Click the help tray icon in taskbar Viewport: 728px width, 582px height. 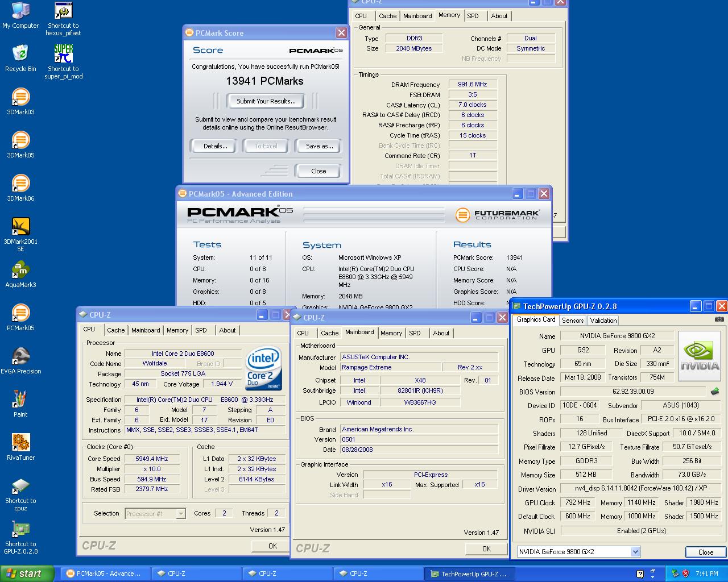pyautogui.click(x=640, y=573)
